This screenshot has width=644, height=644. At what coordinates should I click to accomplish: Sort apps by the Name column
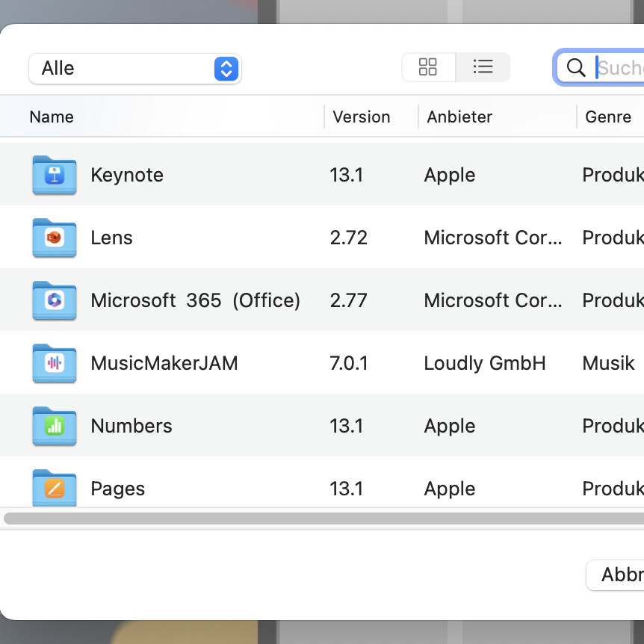point(51,117)
